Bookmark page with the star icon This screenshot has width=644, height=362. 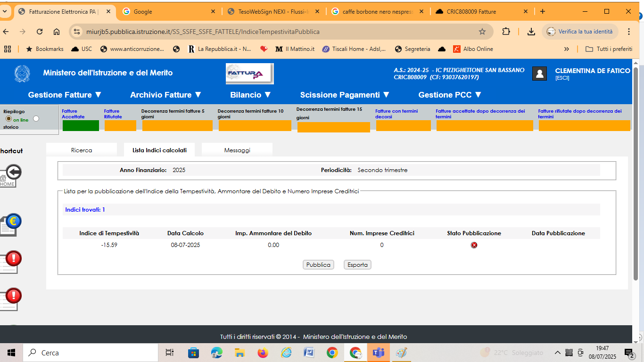(482, 32)
